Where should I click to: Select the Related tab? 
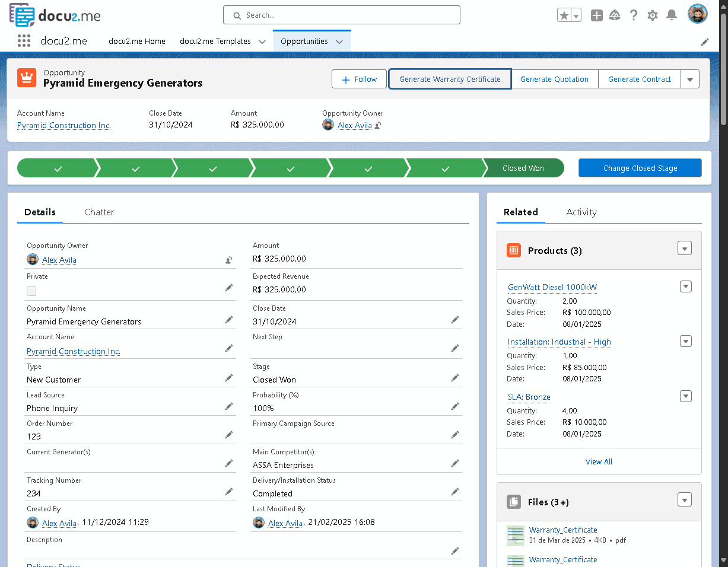point(521,212)
